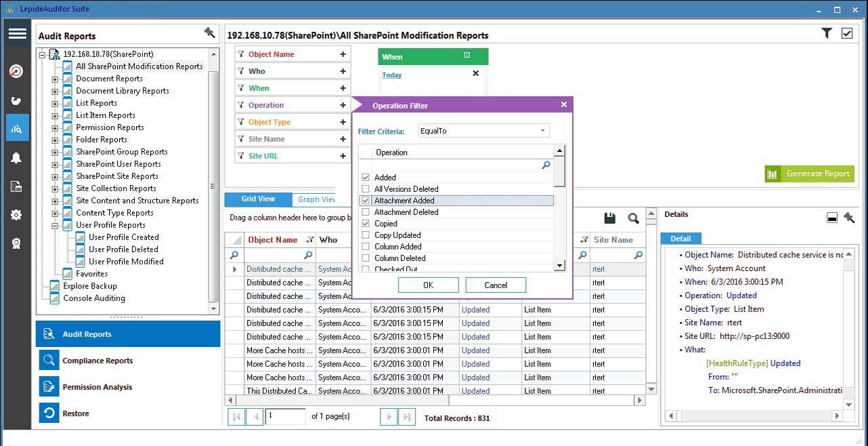Click the magnifier search icon above grid
Screen dimensions: 868x446
[x=633, y=218]
